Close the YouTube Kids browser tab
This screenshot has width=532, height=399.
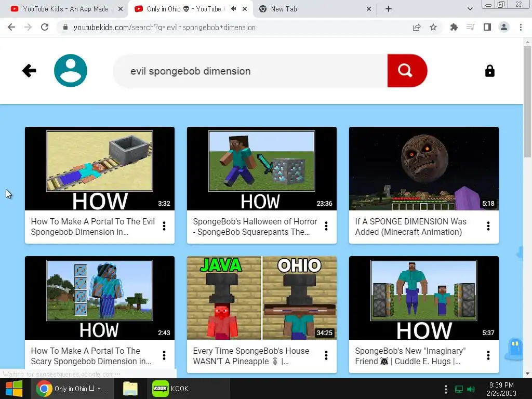click(x=121, y=9)
